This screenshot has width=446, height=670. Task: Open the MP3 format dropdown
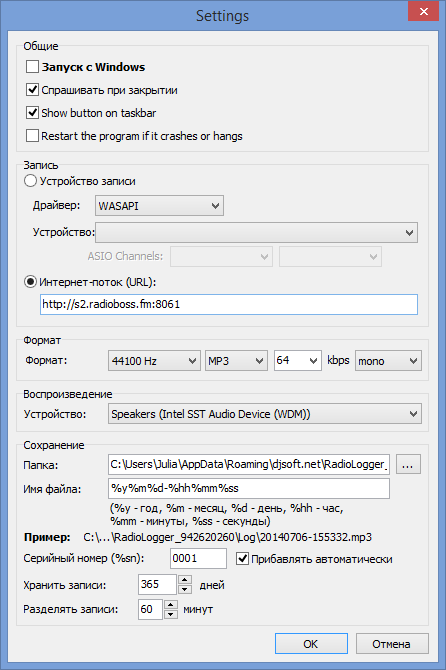click(x=236, y=361)
